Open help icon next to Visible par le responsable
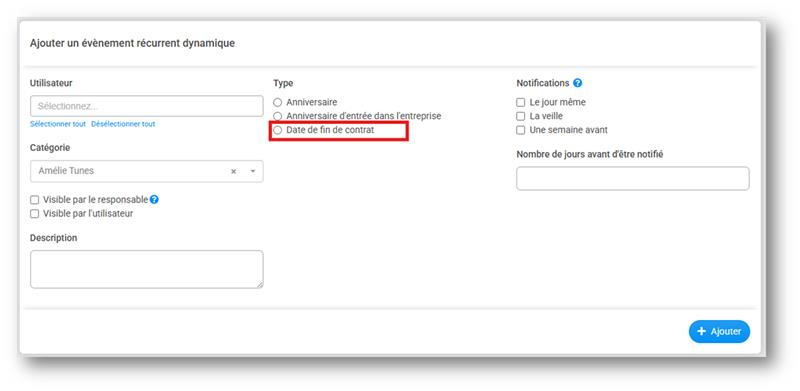The height and width of the screenshot is (391, 800). click(x=154, y=200)
